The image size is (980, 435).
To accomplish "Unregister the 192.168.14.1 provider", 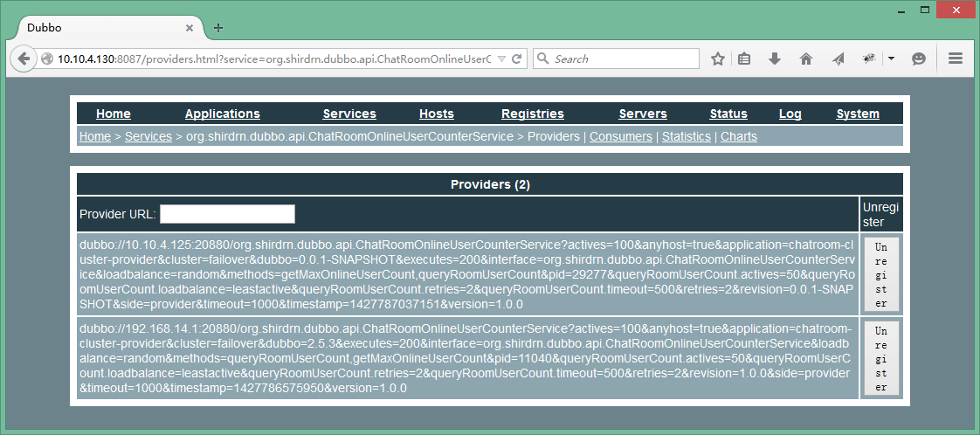I will [x=880, y=359].
